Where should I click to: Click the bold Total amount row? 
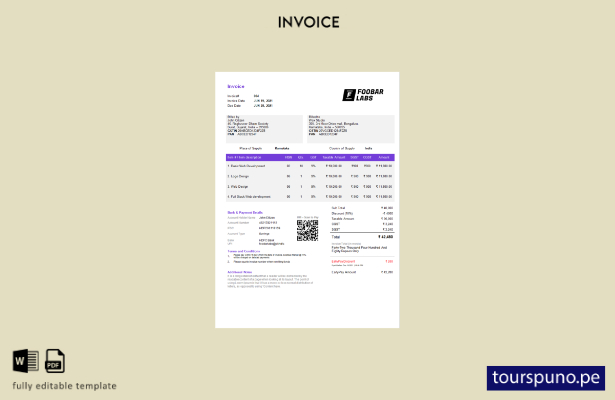point(362,237)
